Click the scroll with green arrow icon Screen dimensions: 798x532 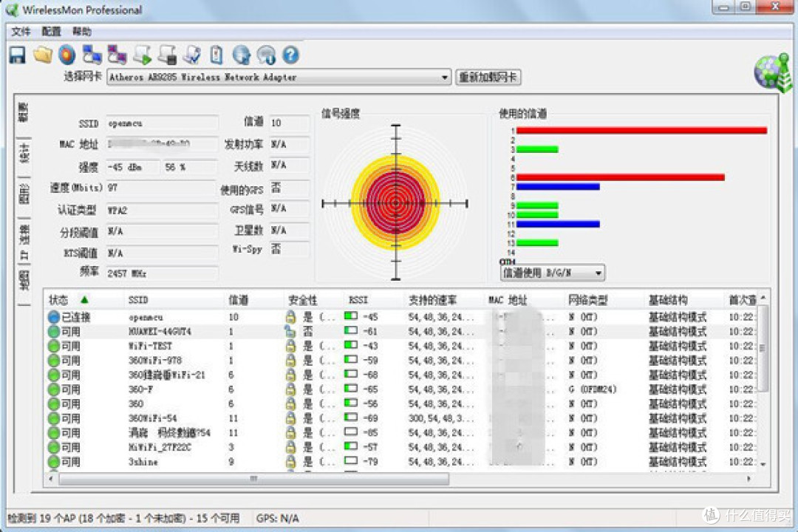(143, 55)
